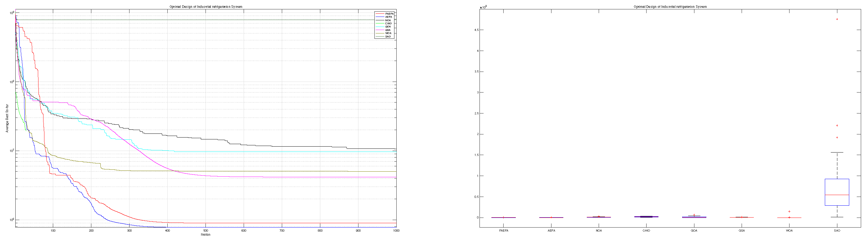Screen dimensions: 868x241
Task: Click the 500 tick label on x-axis
Action: tap(206, 231)
